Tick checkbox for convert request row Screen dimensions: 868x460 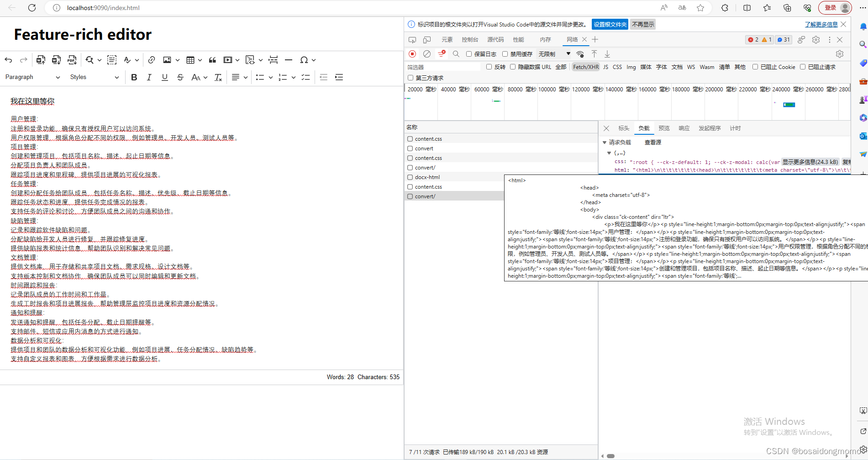[410, 148]
